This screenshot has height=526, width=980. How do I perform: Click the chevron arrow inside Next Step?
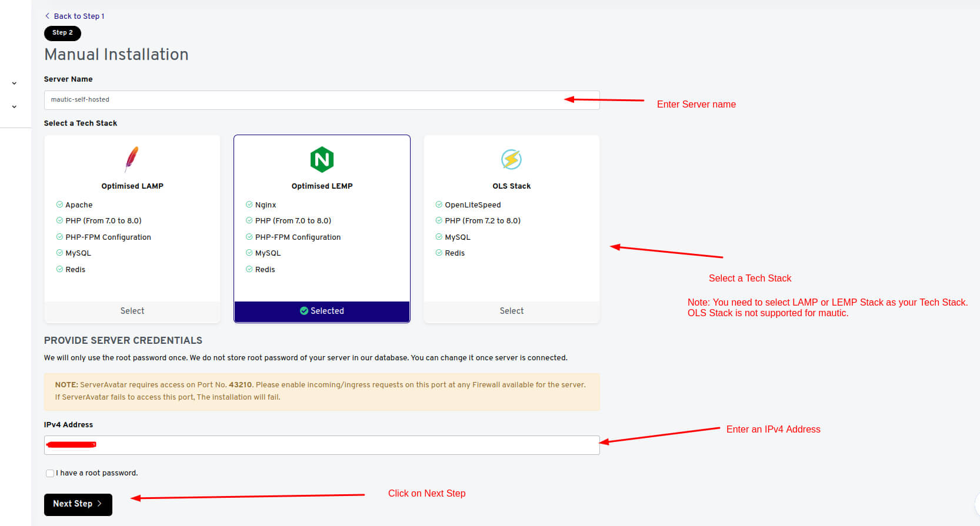click(x=99, y=504)
